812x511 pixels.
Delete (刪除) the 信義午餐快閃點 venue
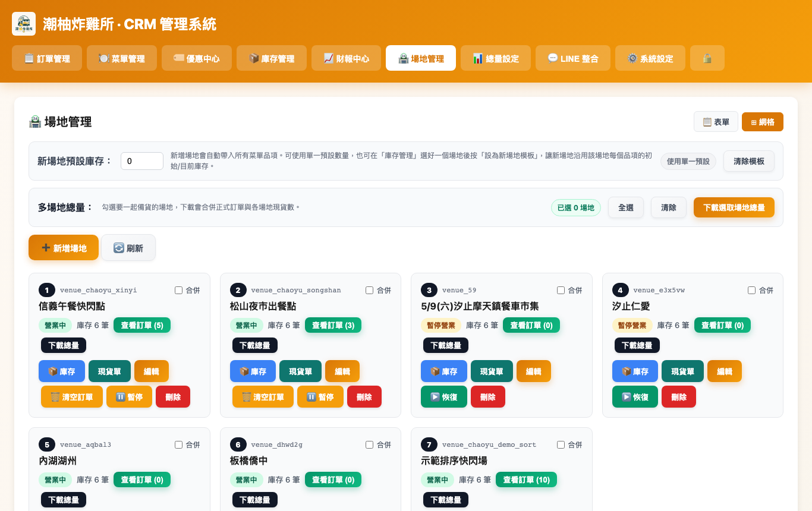173,397
